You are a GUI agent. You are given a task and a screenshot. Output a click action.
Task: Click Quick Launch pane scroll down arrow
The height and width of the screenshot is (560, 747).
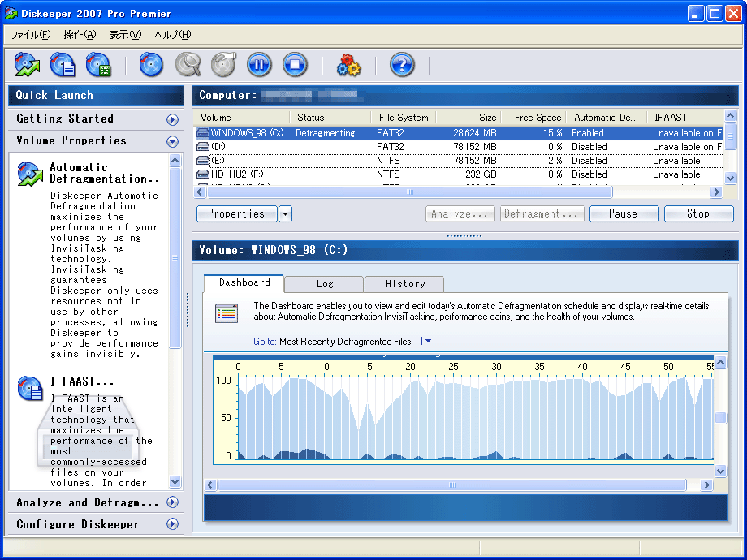175,481
